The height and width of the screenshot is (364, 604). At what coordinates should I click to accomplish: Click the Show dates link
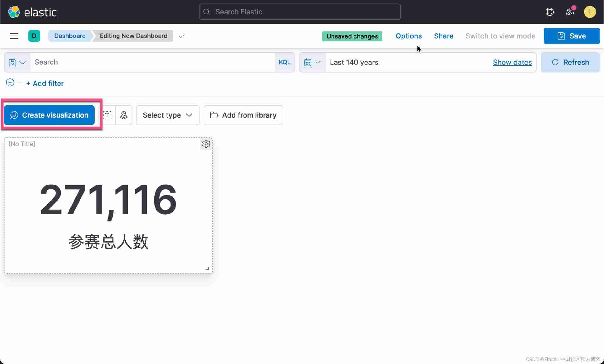pyautogui.click(x=512, y=62)
